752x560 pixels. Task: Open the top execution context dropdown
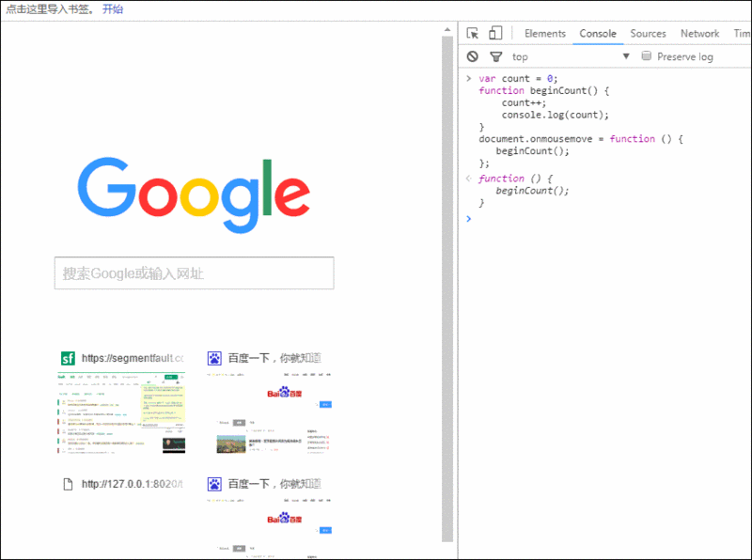tap(571, 56)
